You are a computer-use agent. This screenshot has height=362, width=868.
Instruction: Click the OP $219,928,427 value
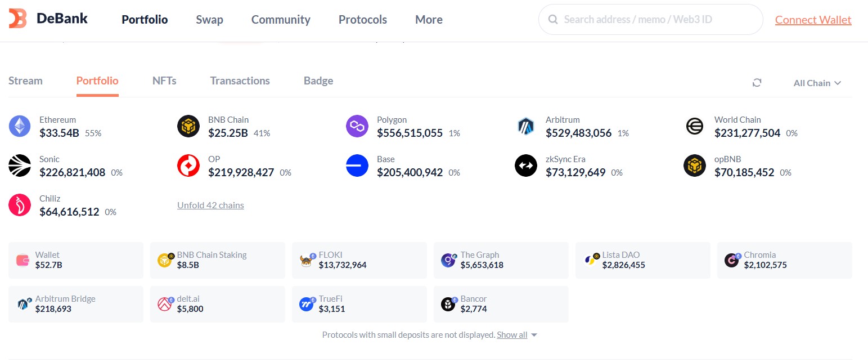[x=241, y=172]
